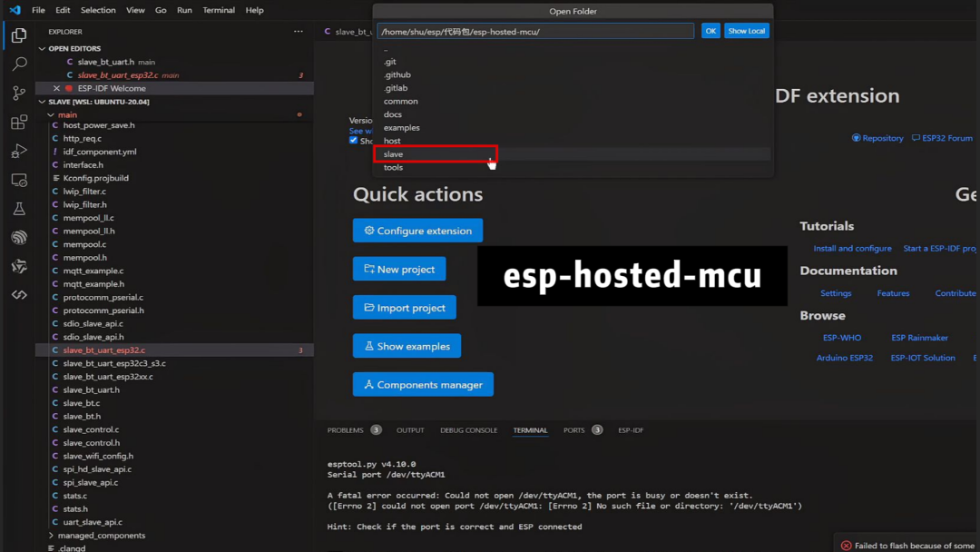Open the File menu

click(x=38, y=10)
